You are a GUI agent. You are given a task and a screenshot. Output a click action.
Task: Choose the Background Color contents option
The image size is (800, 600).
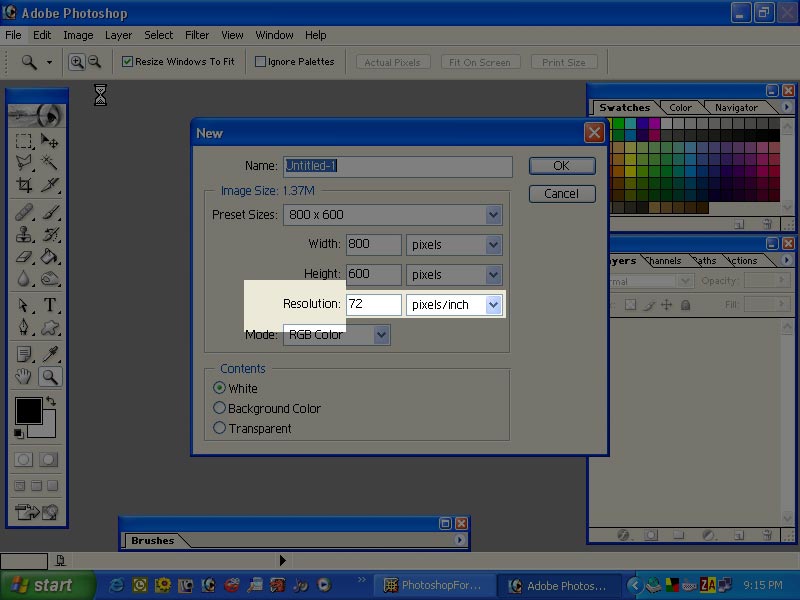[x=220, y=408]
